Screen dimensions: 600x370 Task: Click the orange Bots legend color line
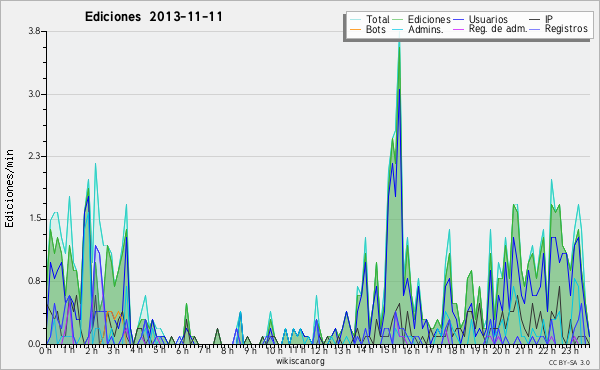(x=355, y=29)
